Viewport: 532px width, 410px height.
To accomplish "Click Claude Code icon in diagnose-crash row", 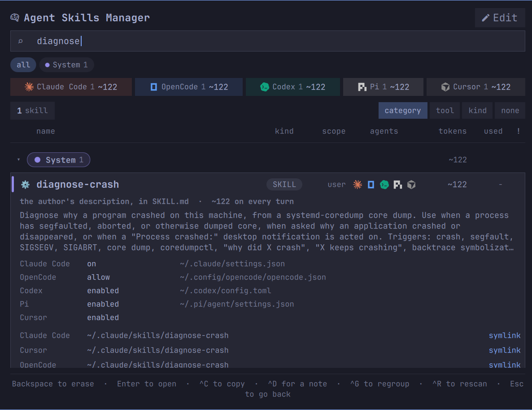I will (x=358, y=185).
